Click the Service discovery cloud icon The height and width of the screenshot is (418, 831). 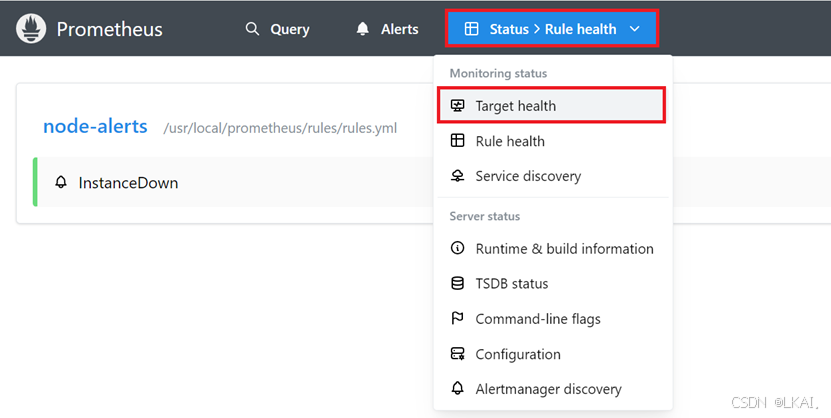pyautogui.click(x=457, y=176)
